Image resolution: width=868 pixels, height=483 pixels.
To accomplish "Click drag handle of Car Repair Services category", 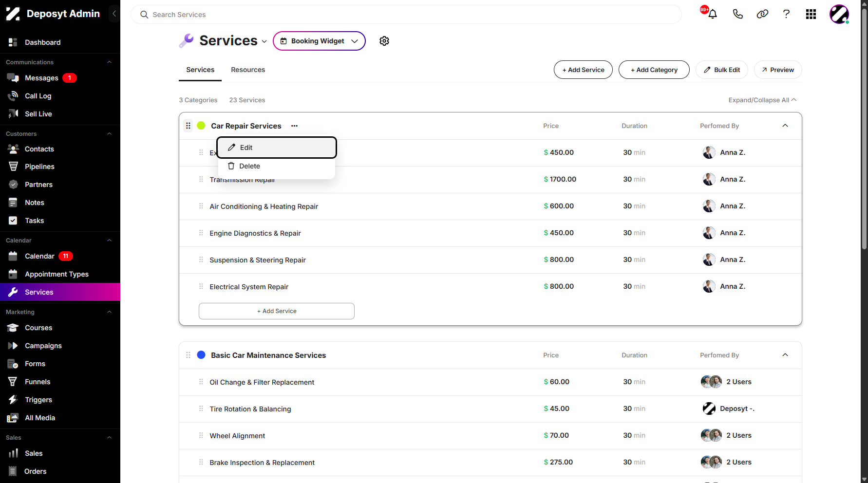I will [x=188, y=126].
